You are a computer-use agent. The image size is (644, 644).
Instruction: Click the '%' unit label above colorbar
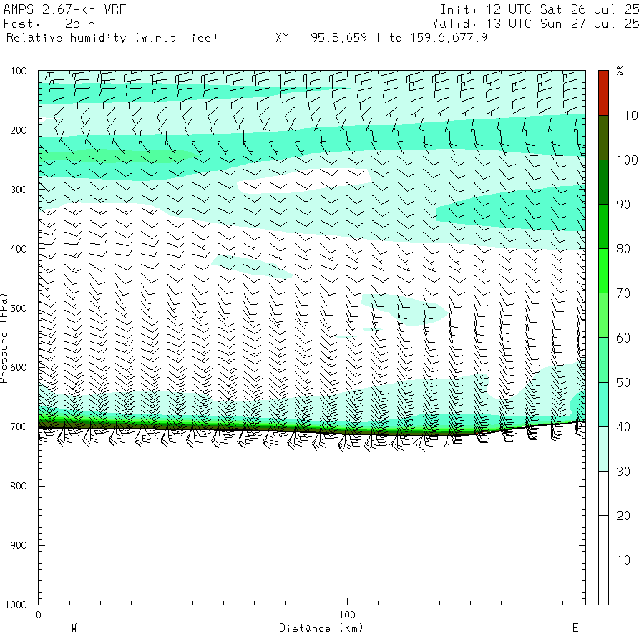pos(620,71)
